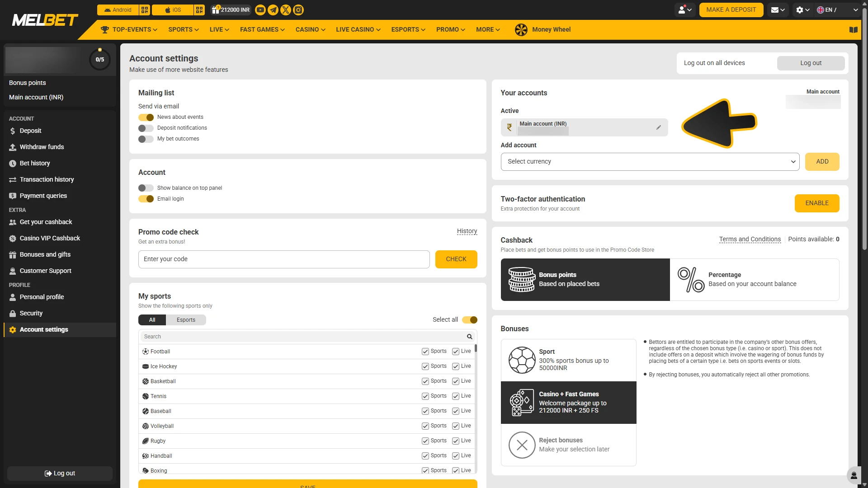Expand the FAST GAMES menu
868x488 pixels.
point(262,30)
